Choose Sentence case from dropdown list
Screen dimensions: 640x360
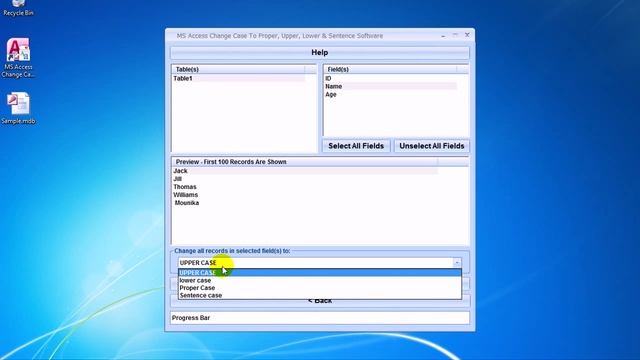point(320,295)
